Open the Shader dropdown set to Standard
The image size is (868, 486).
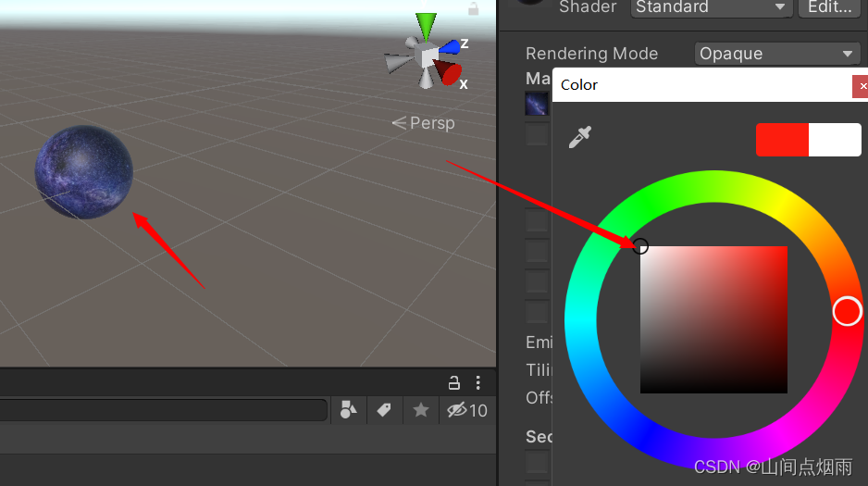711,7
